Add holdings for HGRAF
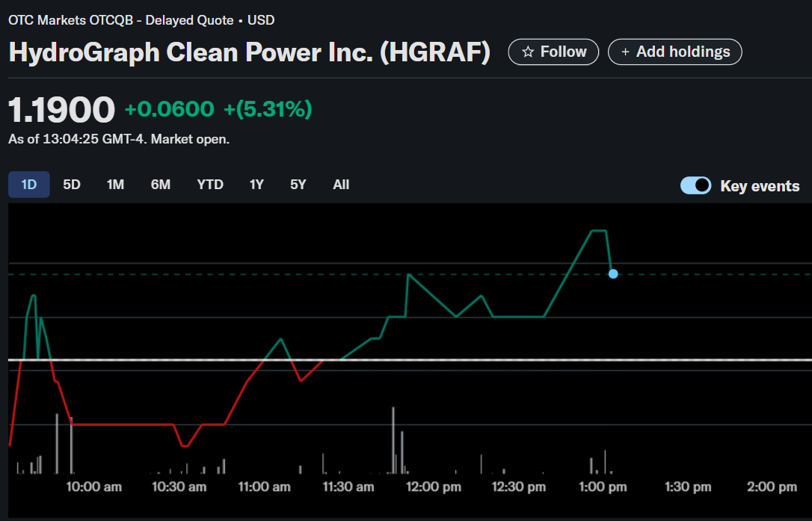The image size is (812, 521). [674, 52]
